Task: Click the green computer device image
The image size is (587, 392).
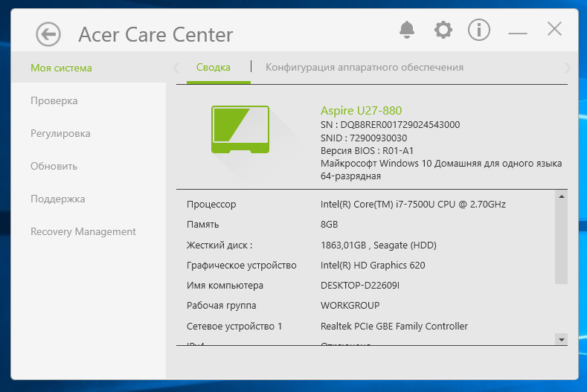Action: click(240, 129)
